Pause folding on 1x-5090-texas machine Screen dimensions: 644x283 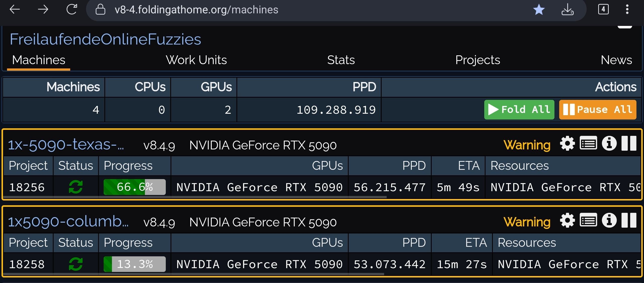coord(629,144)
